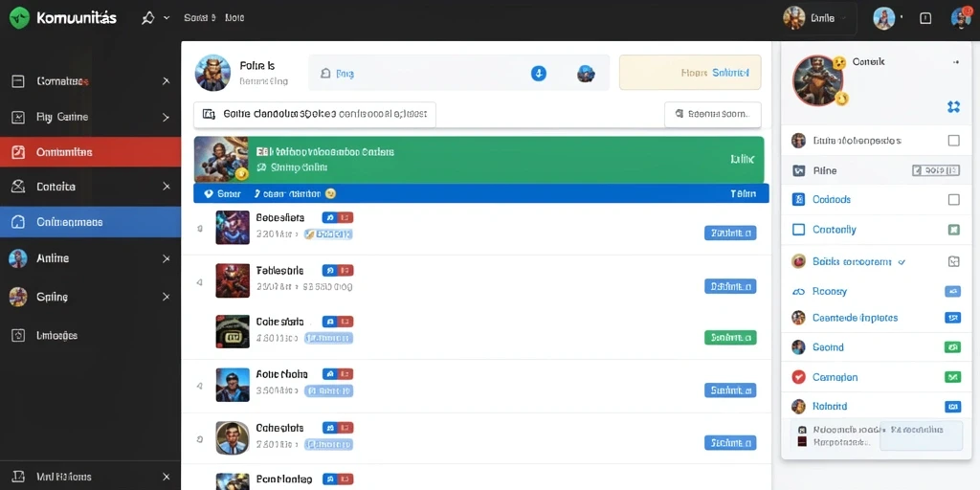This screenshot has height=490, width=980.
Task: Open the green banner thumbnail image
Action: (221, 160)
